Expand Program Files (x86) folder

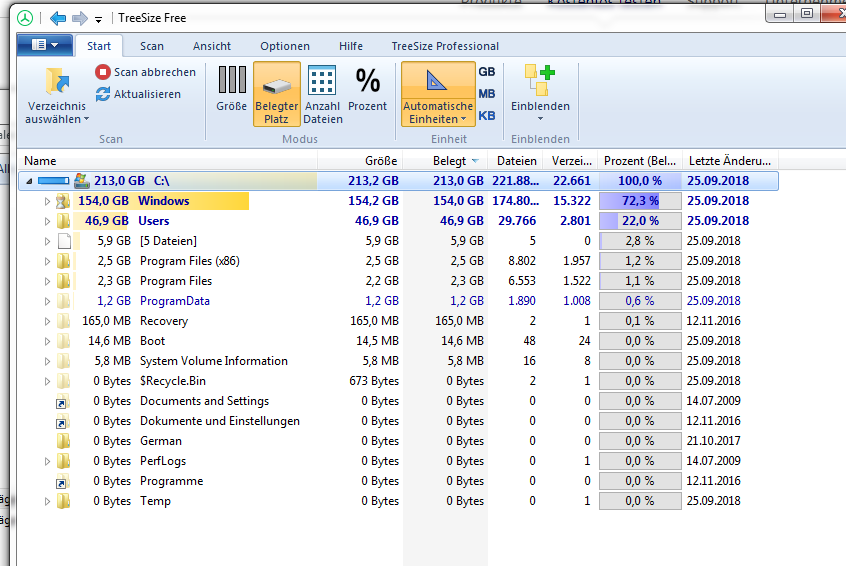[x=47, y=261]
